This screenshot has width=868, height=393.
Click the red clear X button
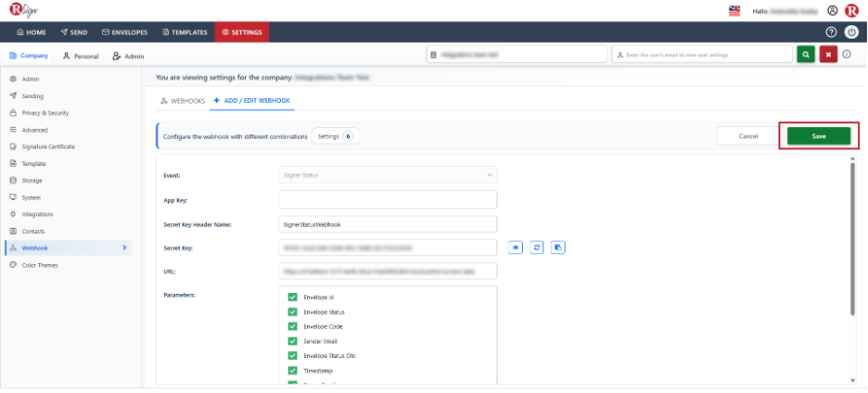pyautogui.click(x=828, y=55)
